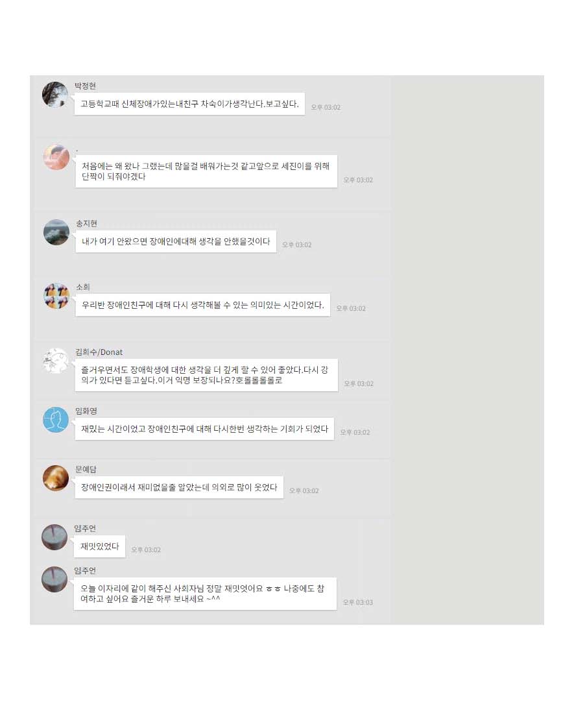This screenshot has height=728, width=574.
Task: Open 소희's profile avatar
Action: pyautogui.click(x=56, y=296)
